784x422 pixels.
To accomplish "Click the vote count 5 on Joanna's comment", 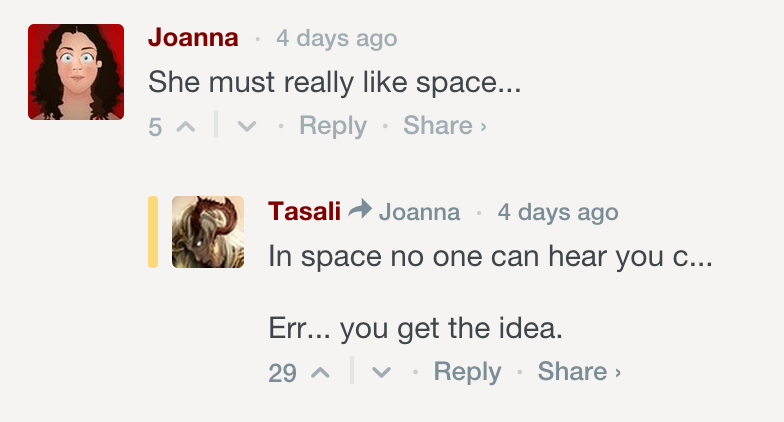I will [155, 127].
